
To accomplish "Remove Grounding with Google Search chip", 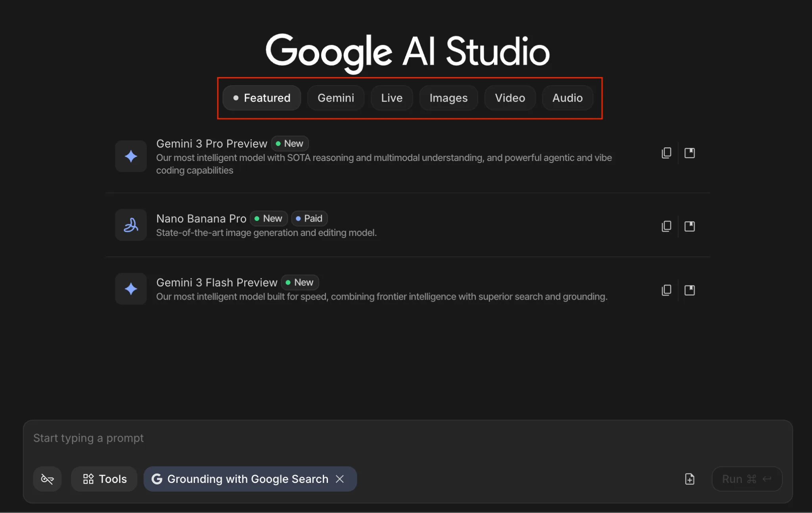I will coord(340,479).
